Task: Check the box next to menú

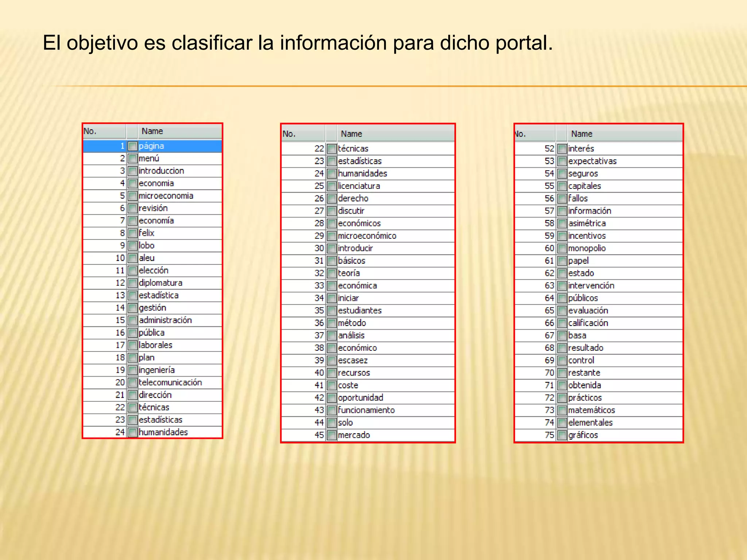Action: pyautogui.click(x=133, y=159)
